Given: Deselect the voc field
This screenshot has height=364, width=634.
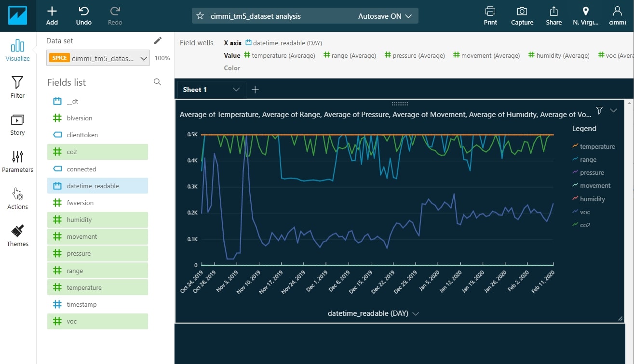Looking at the screenshot, I should pos(97,321).
